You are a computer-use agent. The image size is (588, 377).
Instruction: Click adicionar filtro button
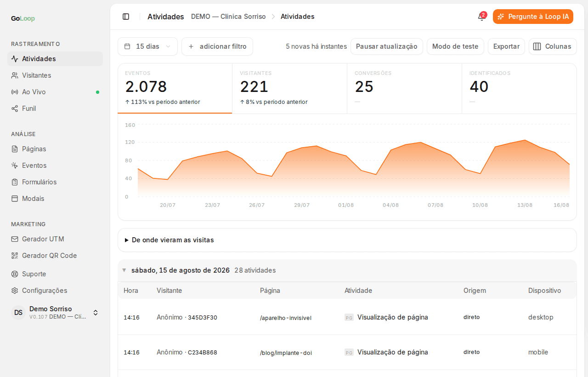[217, 46]
